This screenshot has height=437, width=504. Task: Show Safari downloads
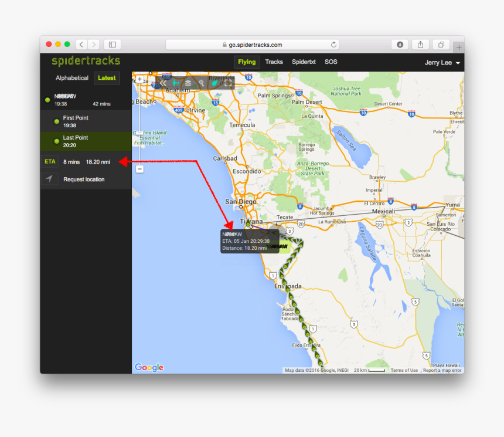tap(400, 45)
